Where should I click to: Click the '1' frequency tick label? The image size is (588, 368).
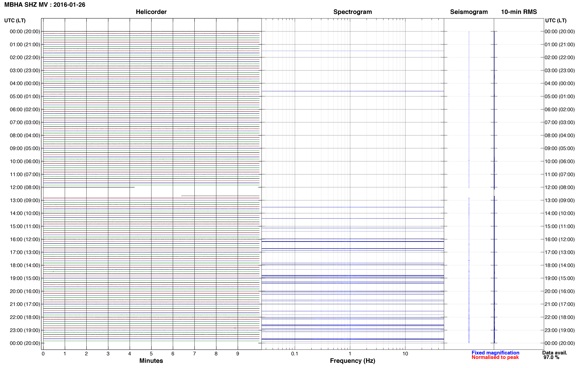350,354
